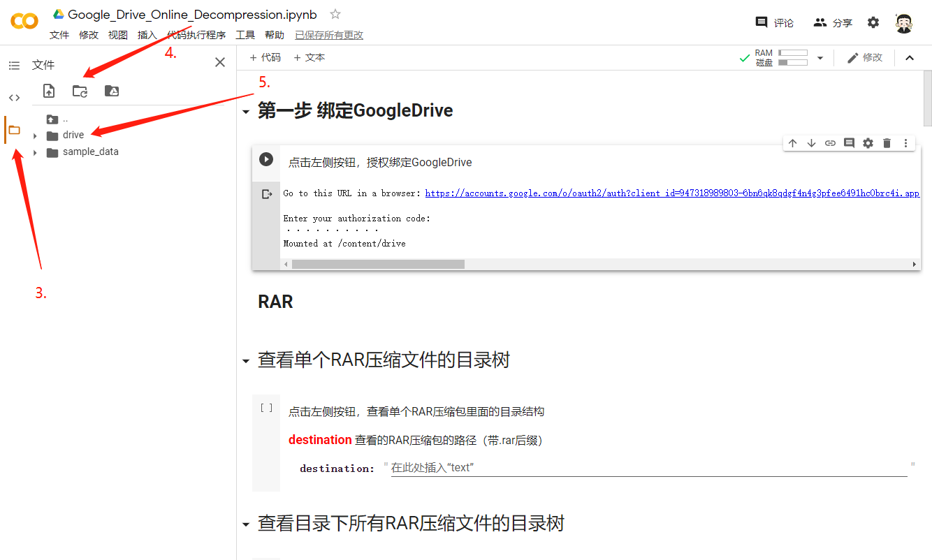Viewport: 932px width, 560px height.
Task: Open the accounts.google.com authorization URL
Action: coord(672,193)
